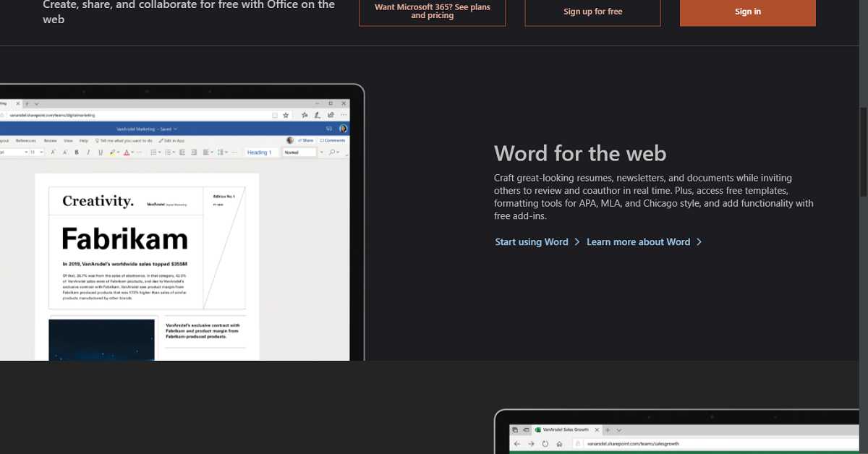Screen dimensions: 868x454
Task: Open References tab in Word preview
Action: (26, 140)
